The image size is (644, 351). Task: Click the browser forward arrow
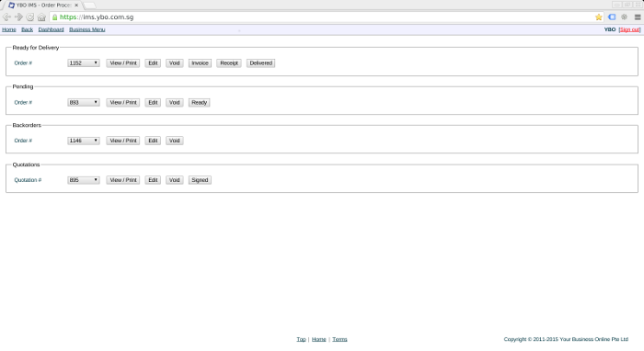pos(18,17)
